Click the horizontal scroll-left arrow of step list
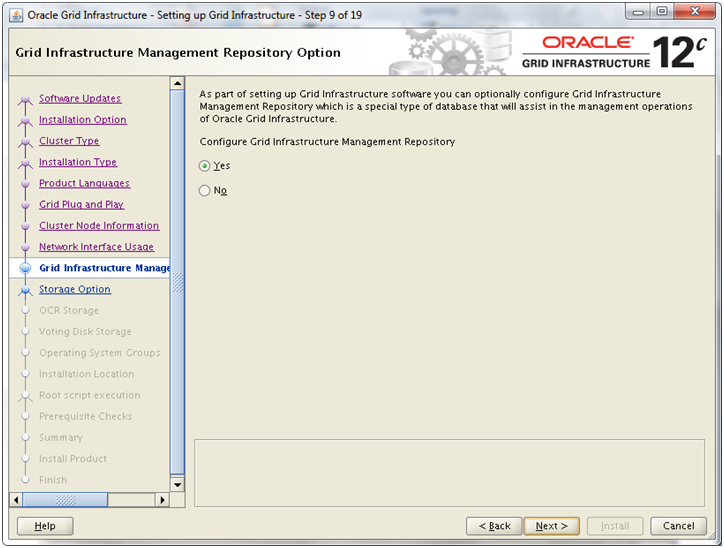 point(16,500)
